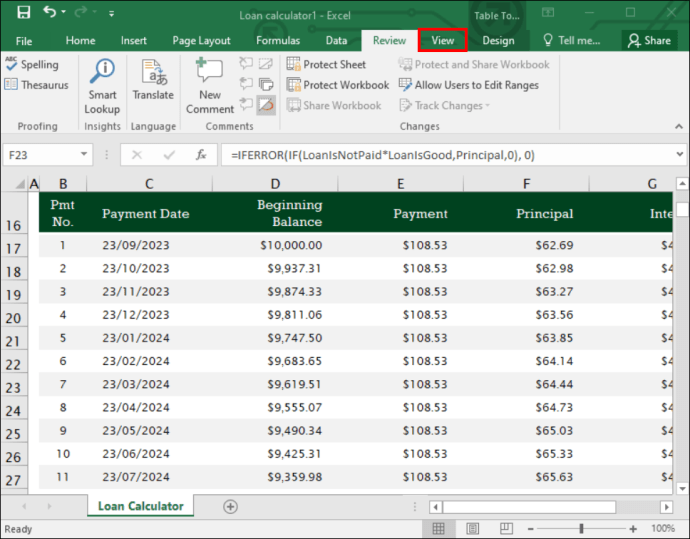The width and height of the screenshot is (690, 539).
Task: Click the Payment Date column heading
Action: (146, 214)
